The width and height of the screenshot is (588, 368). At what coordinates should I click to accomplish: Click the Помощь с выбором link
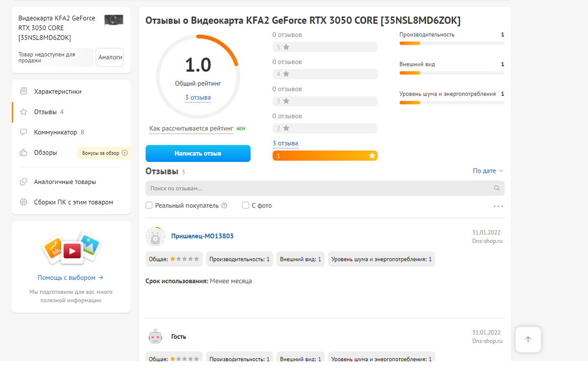coord(71,278)
